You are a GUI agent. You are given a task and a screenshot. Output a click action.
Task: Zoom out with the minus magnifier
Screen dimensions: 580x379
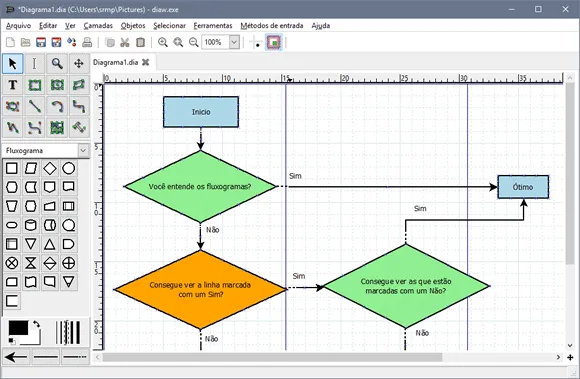tap(193, 42)
